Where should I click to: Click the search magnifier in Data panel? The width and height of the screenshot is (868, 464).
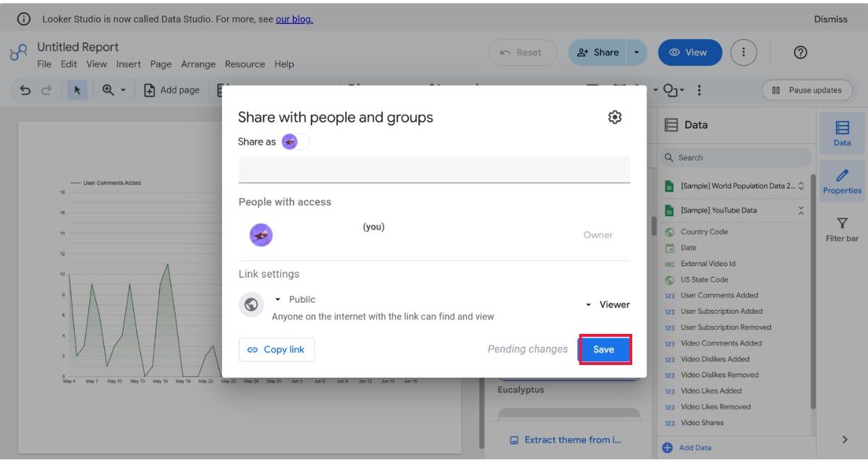tap(669, 158)
